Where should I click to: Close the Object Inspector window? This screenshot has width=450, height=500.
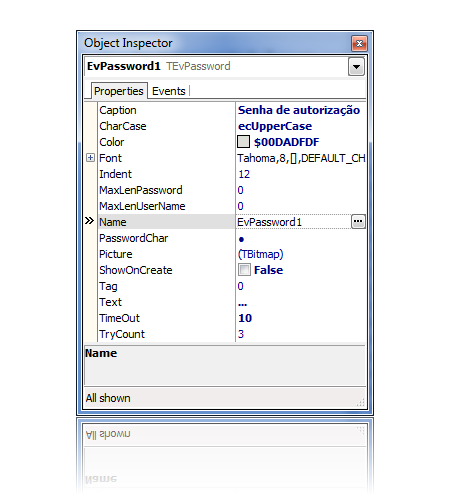click(x=359, y=43)
